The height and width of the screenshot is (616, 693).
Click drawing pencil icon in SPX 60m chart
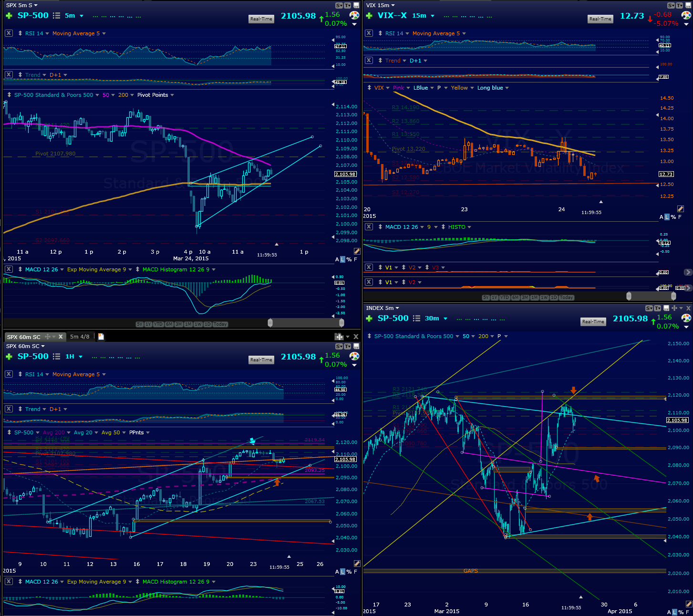click(x=357, y=564)
